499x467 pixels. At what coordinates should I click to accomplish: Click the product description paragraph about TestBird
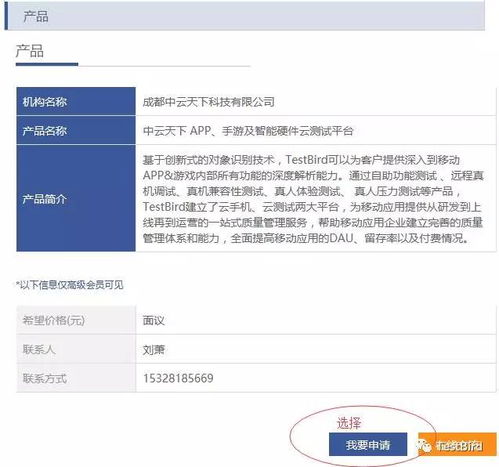point(313,199)
